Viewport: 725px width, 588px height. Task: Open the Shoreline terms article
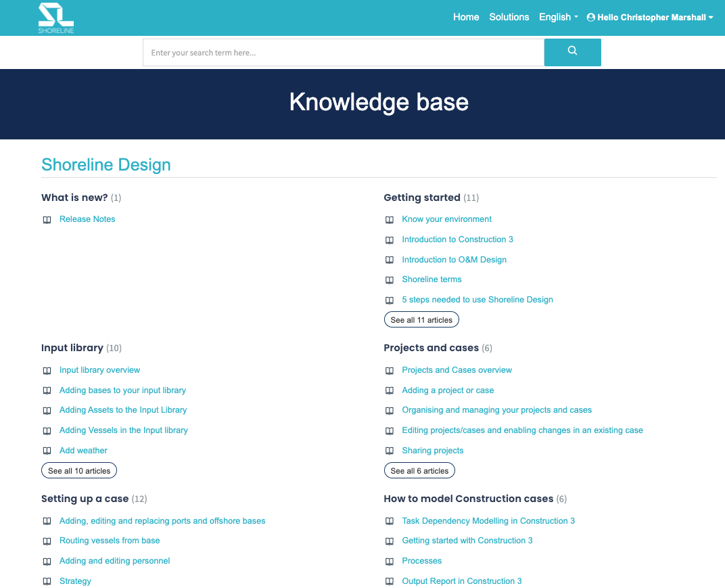pos(431,279)
